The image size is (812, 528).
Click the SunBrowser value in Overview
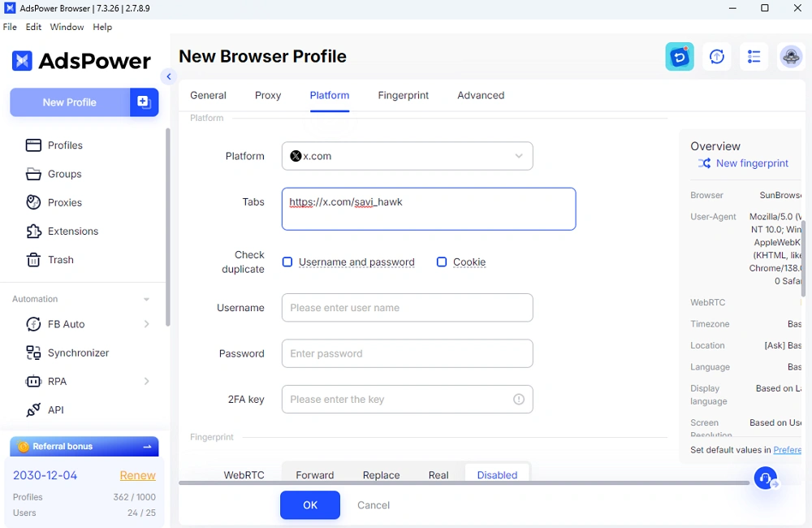click(x=780, y=195)
